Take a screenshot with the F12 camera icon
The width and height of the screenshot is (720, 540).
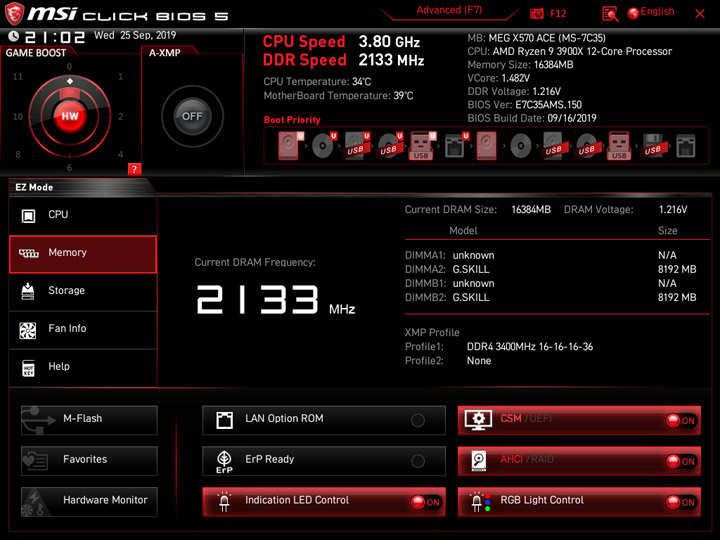click(536, 14)
